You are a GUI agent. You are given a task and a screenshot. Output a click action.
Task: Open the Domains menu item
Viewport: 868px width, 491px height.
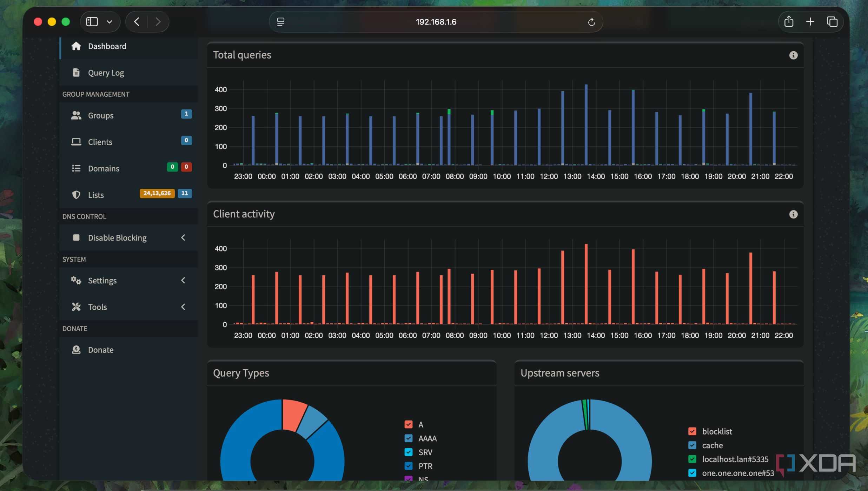(128, 168)
